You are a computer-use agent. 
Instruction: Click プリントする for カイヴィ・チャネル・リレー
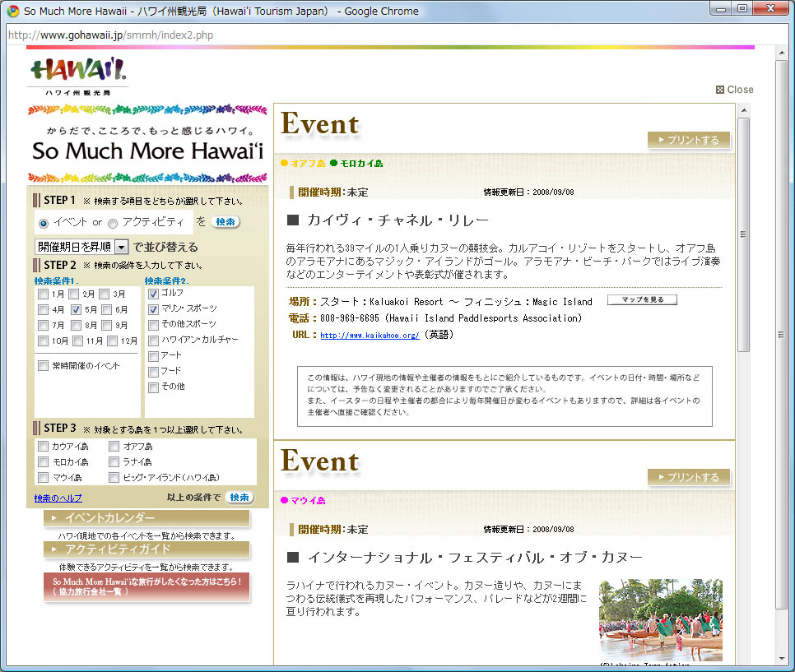pos(689,140)
